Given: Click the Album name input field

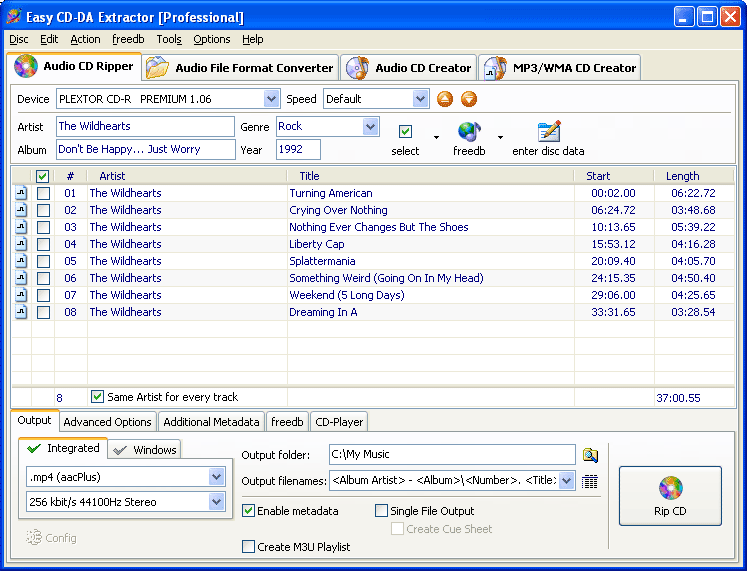Looking at the screenshot, I should 144,149.
